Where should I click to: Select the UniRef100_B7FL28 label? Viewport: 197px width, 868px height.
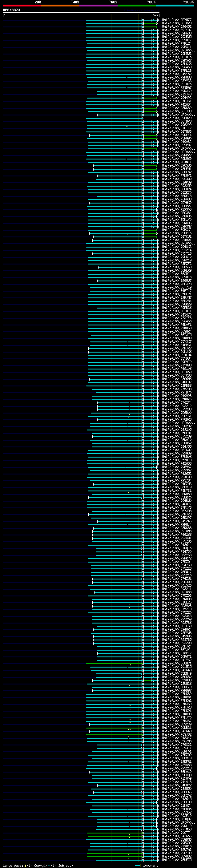[x=177, y=71]
